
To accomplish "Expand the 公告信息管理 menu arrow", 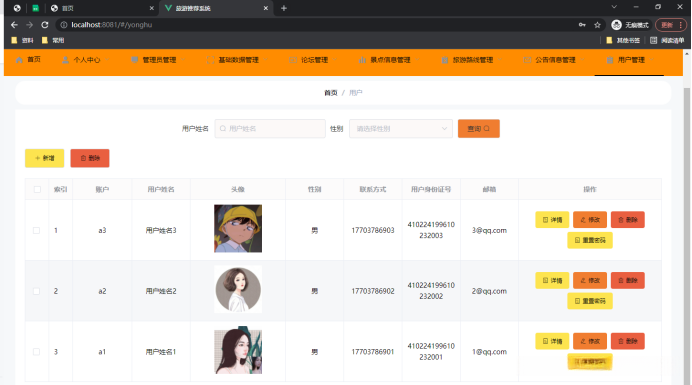I will [x=582, y=60].
